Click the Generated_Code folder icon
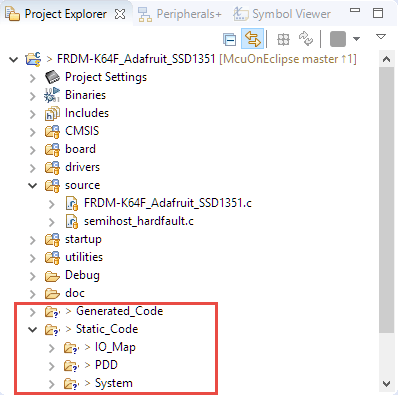Image resolution: width=398 pixels, height=395 pixels. (52, 312)
